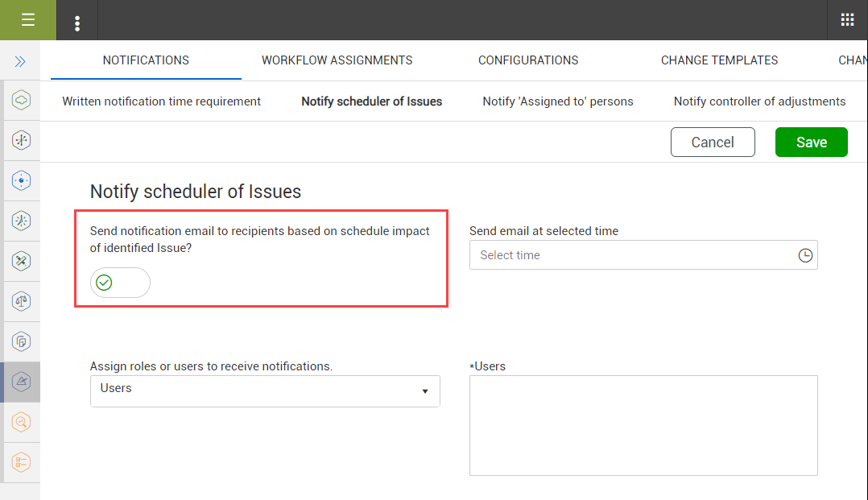The height and width of the screenshot is (500, 868).
Task: Switch to the WORKFLOW ASSIGNMENTS tab
Action: [337, 60]
